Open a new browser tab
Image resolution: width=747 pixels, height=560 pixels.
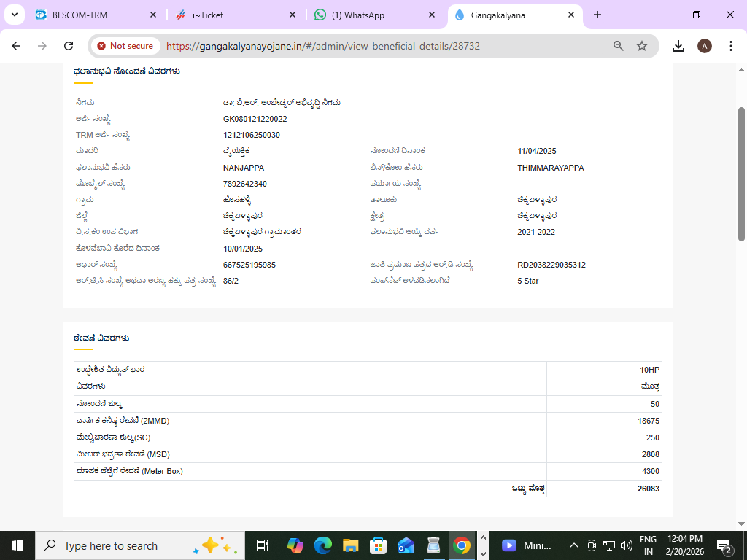597,15
